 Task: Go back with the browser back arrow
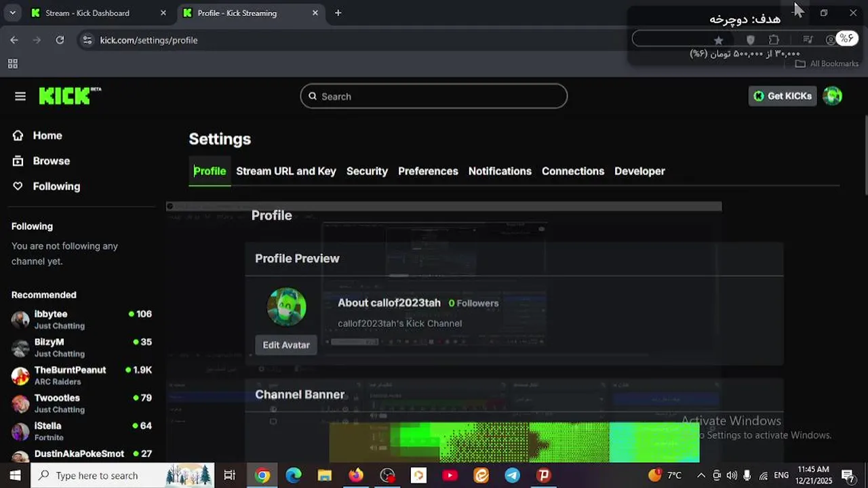14,40
